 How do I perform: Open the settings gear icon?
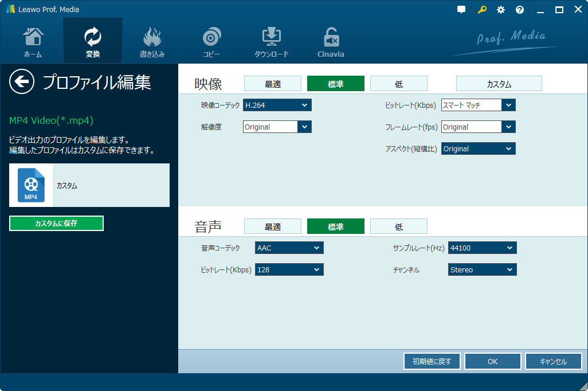coord(500,9)
